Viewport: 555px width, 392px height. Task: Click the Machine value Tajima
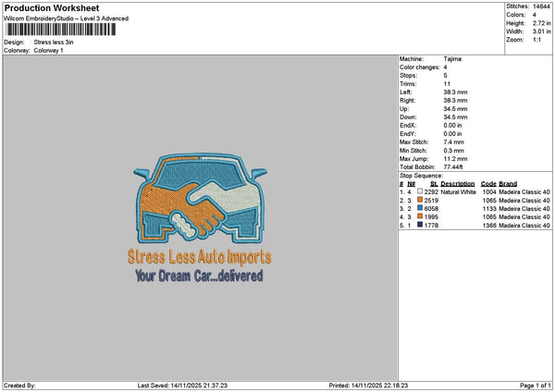pos(452,59)
